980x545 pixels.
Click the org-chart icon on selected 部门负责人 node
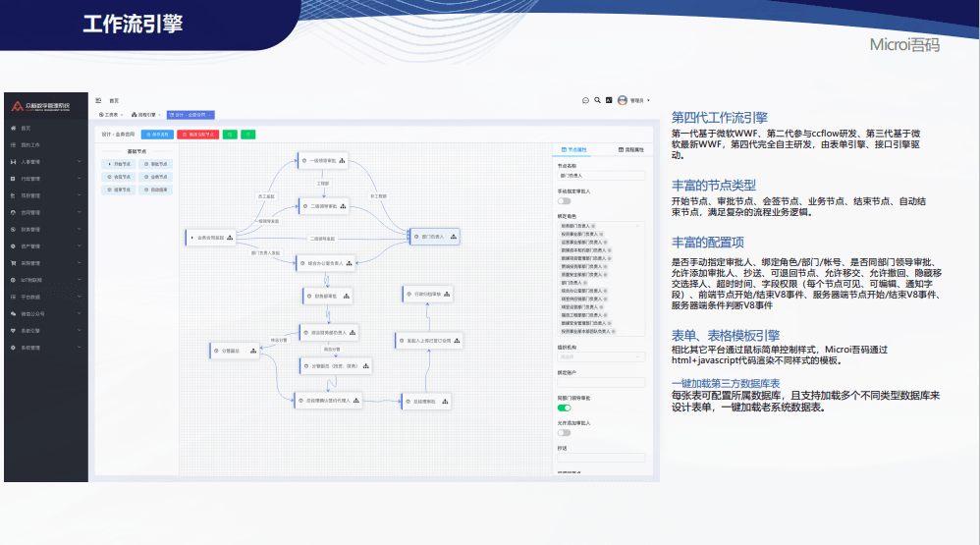(454, 237)
